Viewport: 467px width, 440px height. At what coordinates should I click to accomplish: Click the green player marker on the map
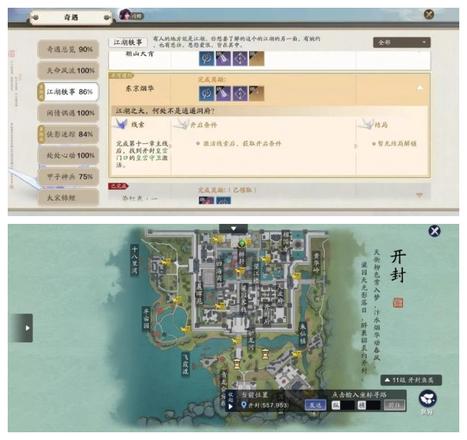242,243
